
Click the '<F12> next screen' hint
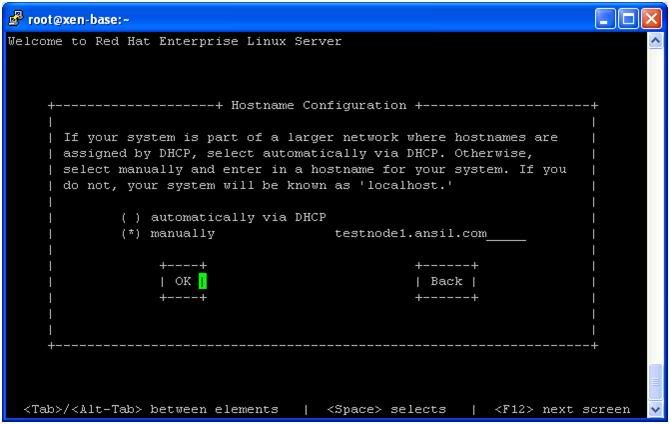click(x=562, y=409)
